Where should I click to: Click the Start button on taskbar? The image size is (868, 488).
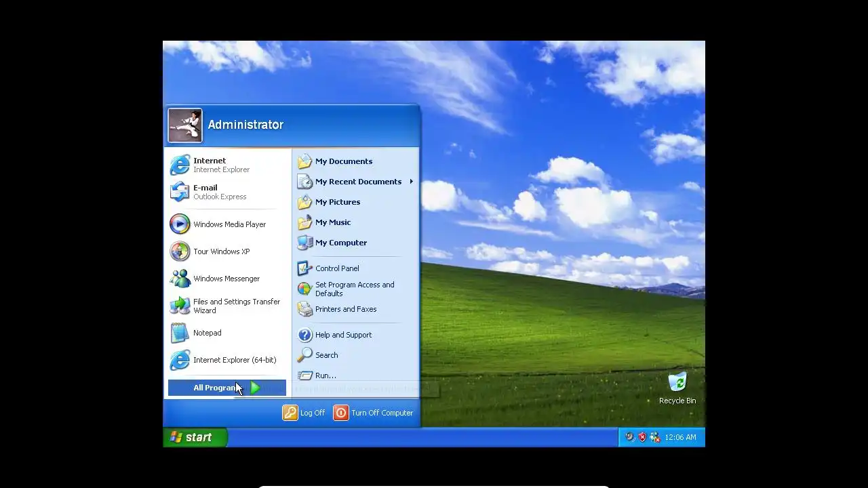[x=195, y=437]
